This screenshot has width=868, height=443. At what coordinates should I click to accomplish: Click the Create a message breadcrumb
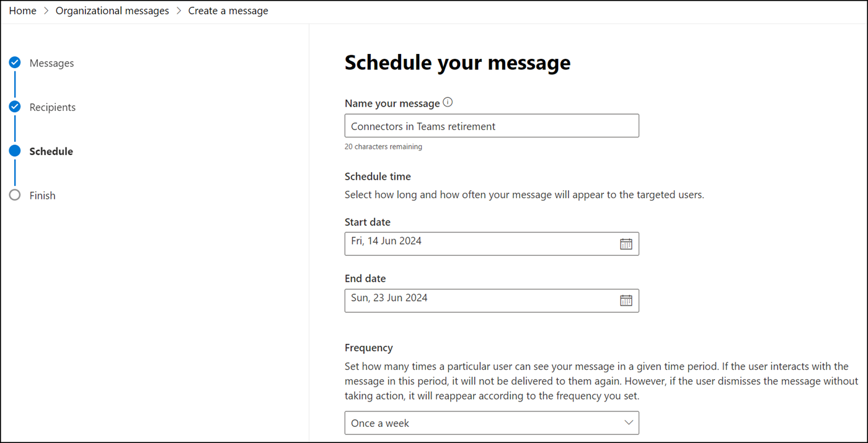228,11
